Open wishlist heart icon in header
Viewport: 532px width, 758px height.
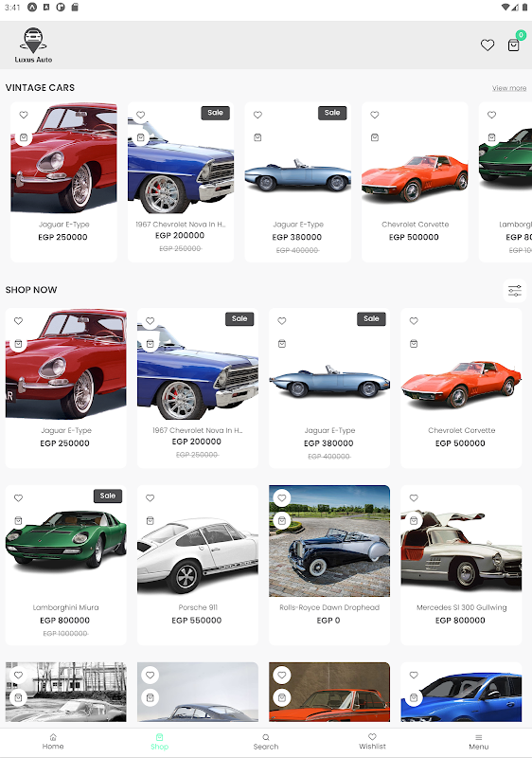[488, 45]
